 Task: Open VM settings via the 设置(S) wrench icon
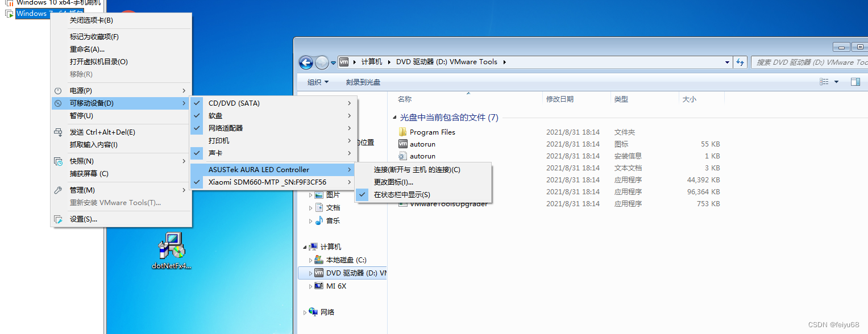tap(59, 219)
